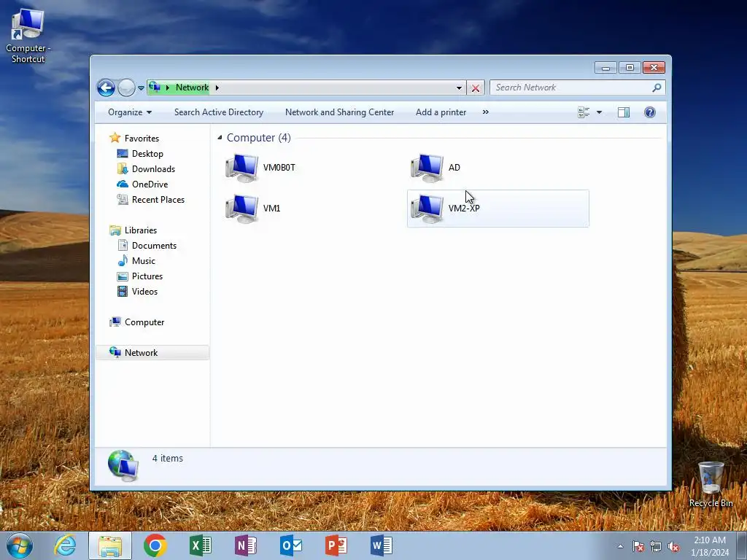Viewport: 747px width, 560px height.
Task: Select the Recycle Bin on desktop
Action: click(711, 485)
